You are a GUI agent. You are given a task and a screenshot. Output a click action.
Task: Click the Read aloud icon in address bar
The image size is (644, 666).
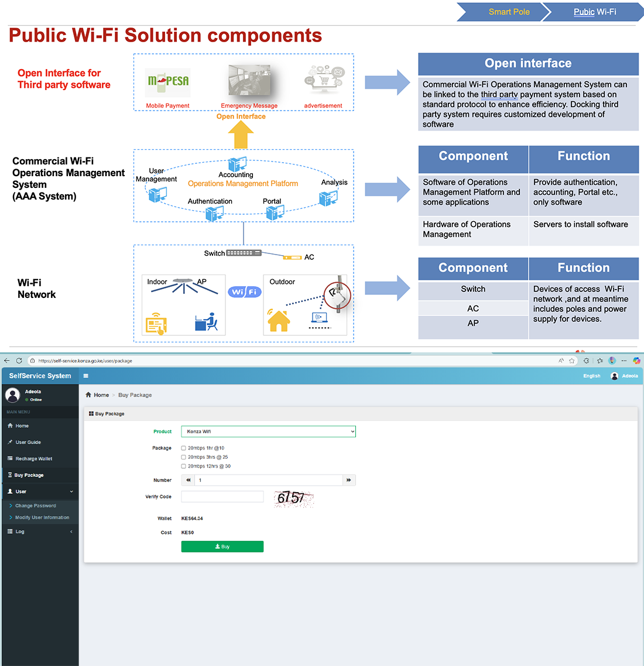coord(561,361)
